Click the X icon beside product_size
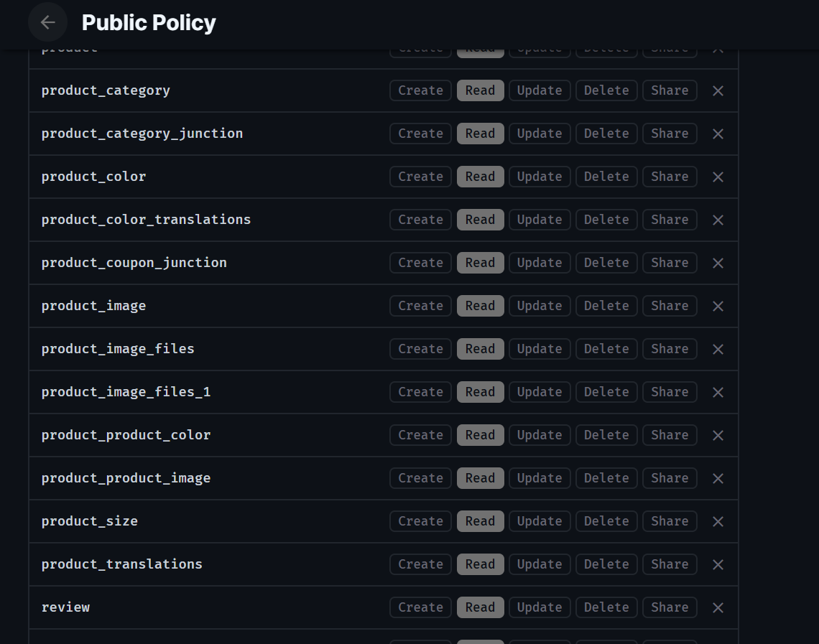This screenshot has width=819, height=644. click(x=718, y=521)
